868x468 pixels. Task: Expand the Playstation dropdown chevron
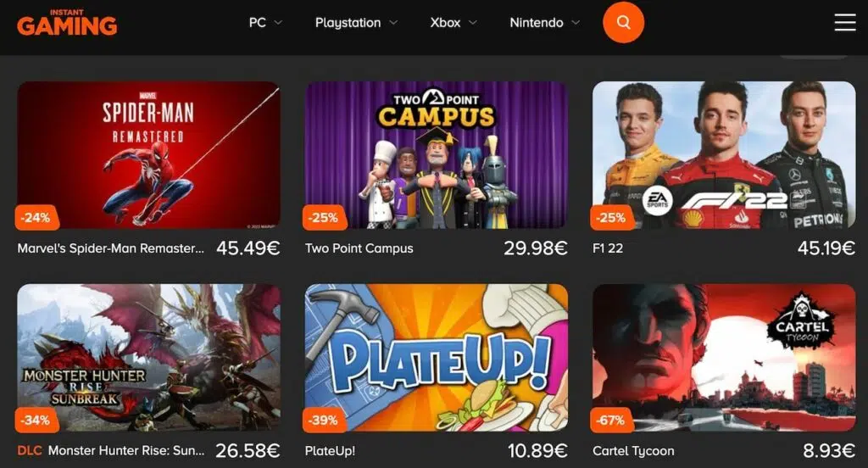tap(393, 23)
